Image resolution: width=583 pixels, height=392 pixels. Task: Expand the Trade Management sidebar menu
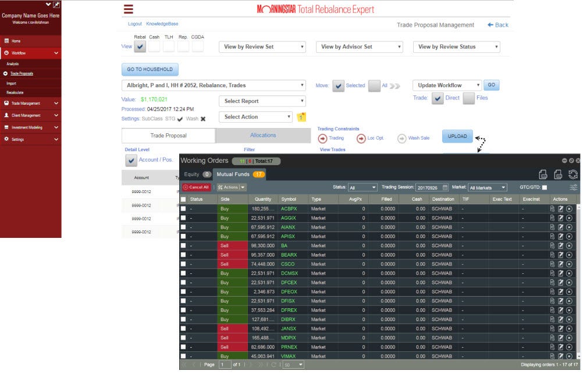[30, 104]
